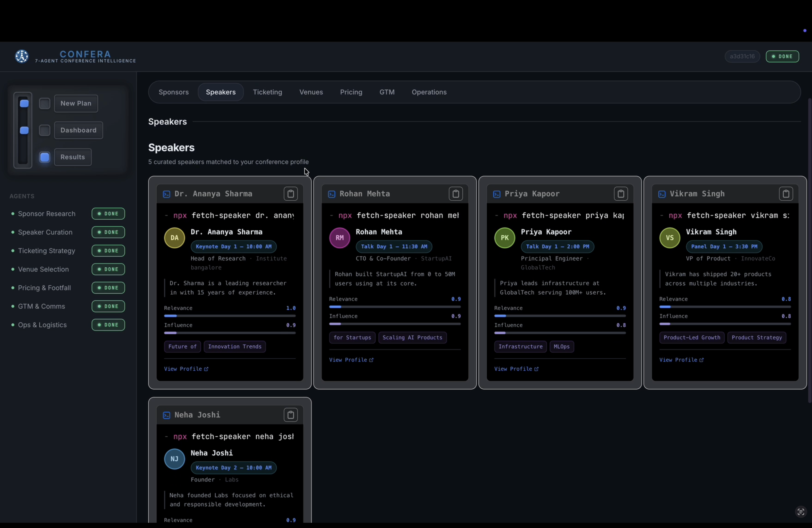Click terminal icon beside Rohan Mehta title
This screenshot has width=812, height=528.
pos(332,194)
